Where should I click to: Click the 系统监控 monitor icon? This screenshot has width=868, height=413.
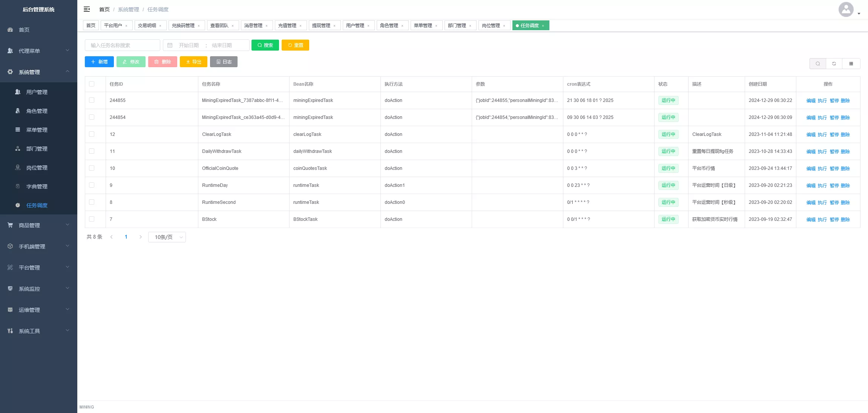click(10, 288)
